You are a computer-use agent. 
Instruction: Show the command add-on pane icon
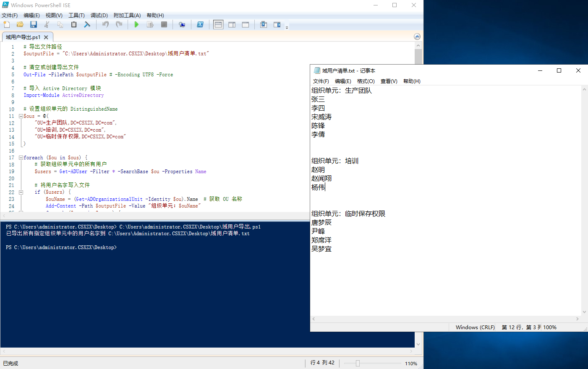coord(277,25)
